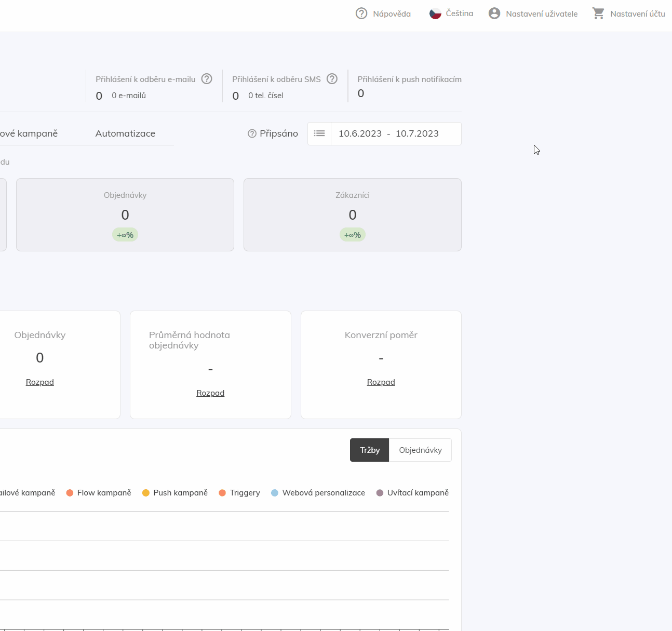Viewport: 672px width, 631px height.
Task: Select the Zákazníci summary card
Action: (352, 214)
